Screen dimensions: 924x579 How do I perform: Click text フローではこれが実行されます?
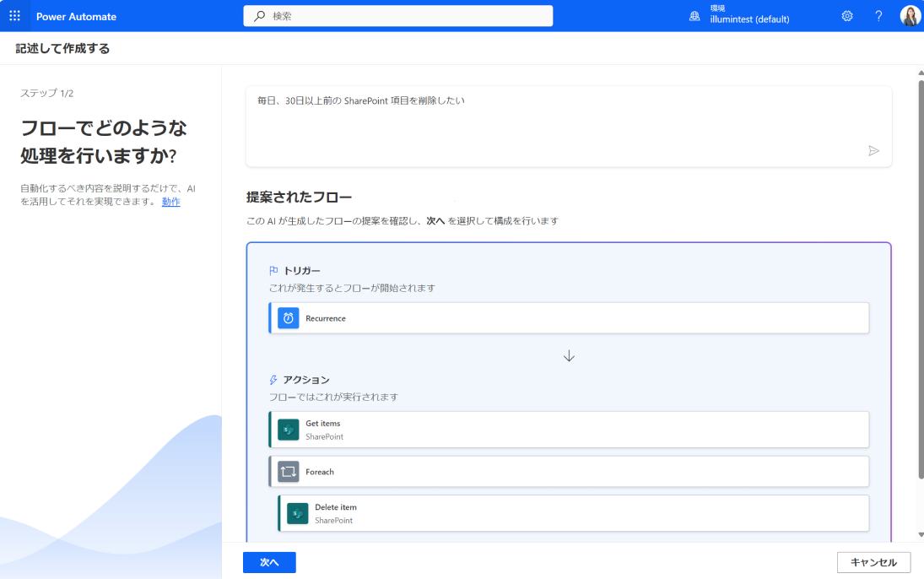click(x=333, y=398)
